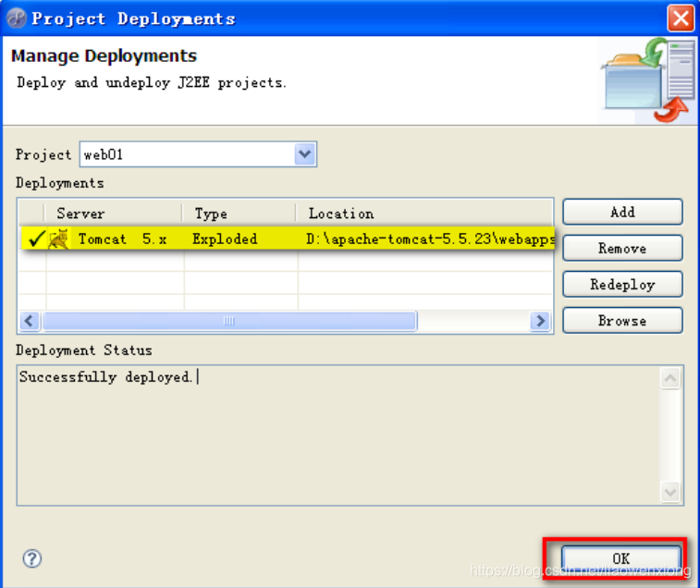The image size is (700, 588).
Task: Select the Server column header
Action: point(114,214)
